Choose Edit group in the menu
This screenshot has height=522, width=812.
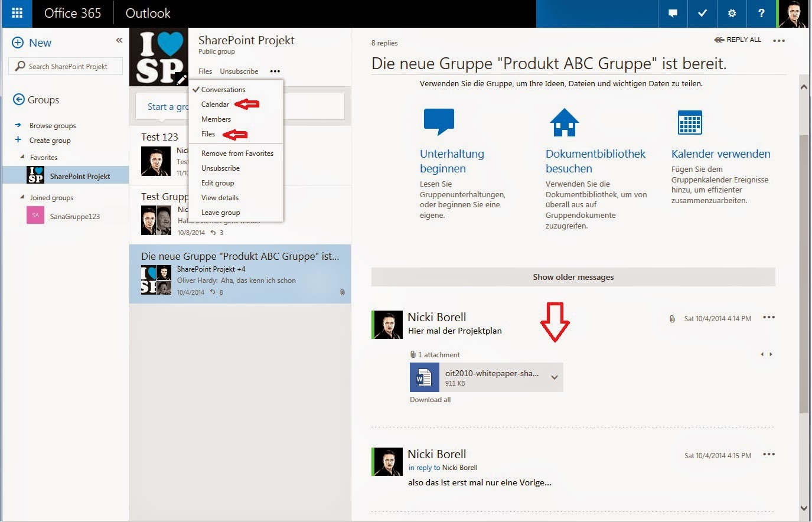click(217, 182)
